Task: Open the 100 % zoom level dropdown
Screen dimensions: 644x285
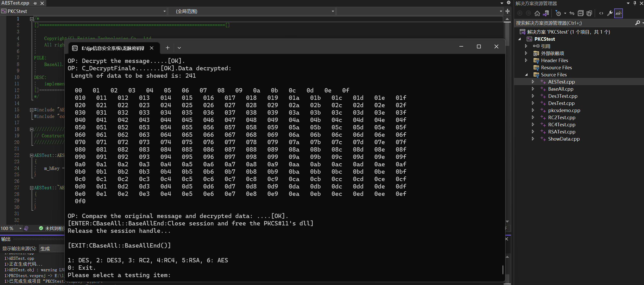Action: [x=20, y=228]
